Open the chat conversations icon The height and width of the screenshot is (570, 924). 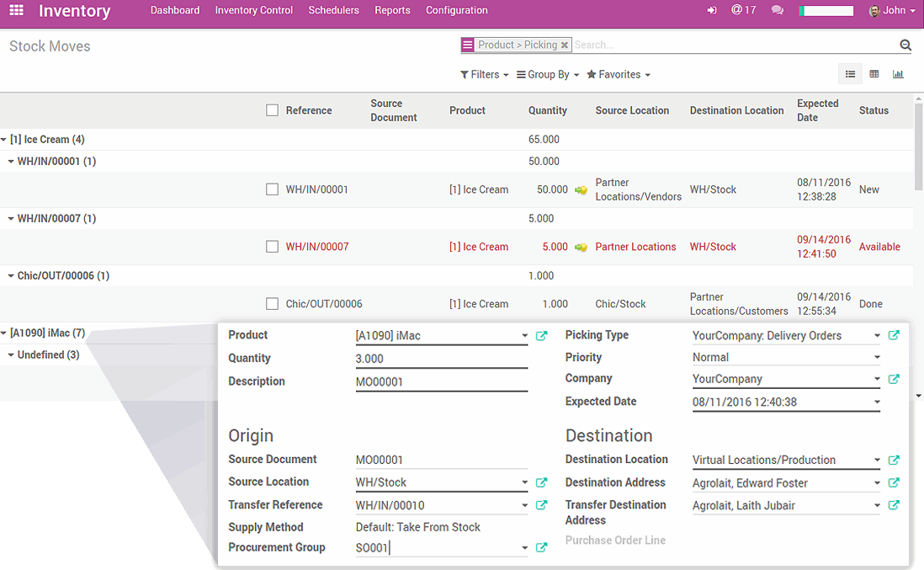tap(778, 11)
